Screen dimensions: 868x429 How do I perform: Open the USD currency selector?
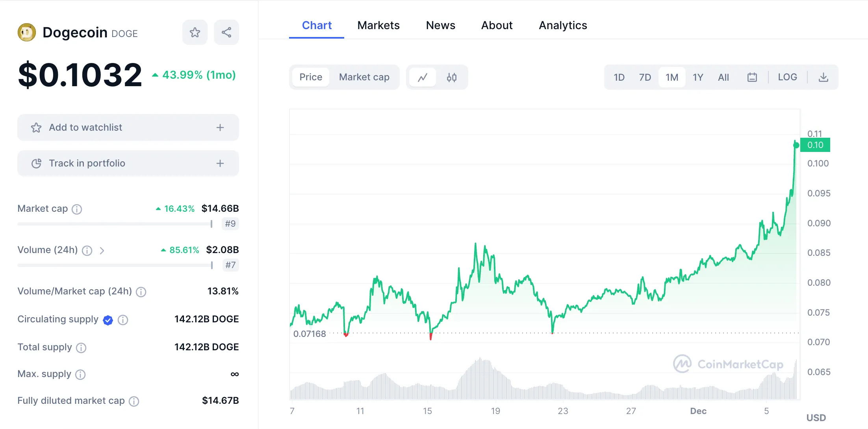click(817, 418)
